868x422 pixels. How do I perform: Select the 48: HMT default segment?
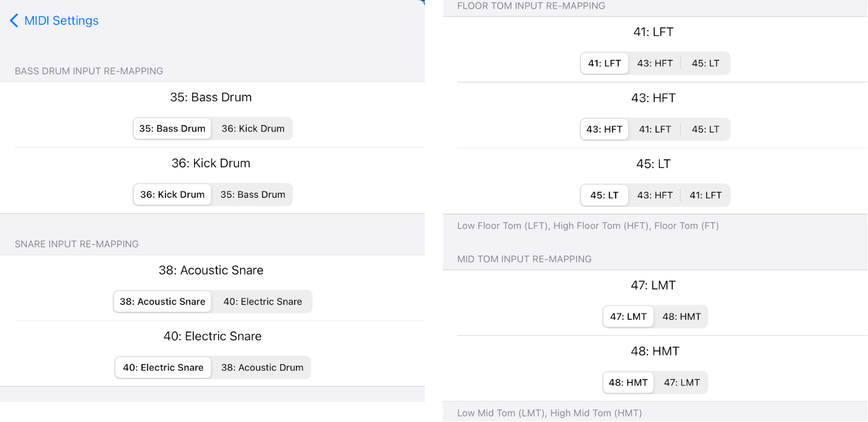click(628, 382)
